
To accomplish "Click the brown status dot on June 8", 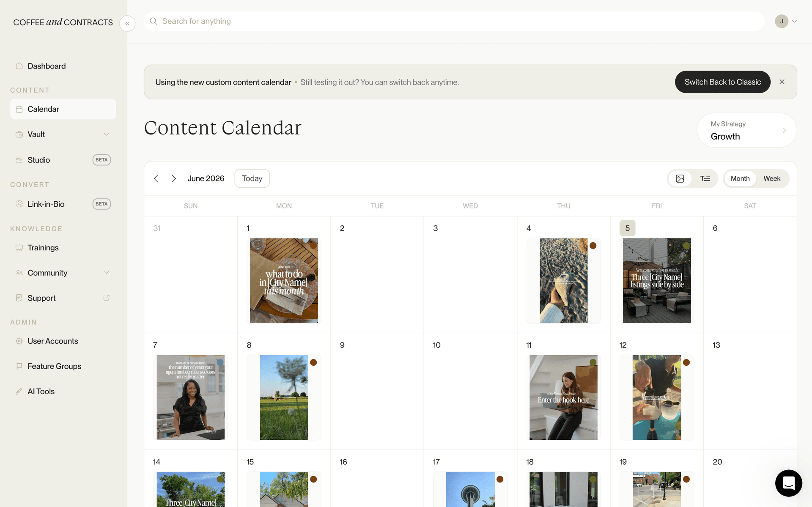I will [x=313, y=362].
